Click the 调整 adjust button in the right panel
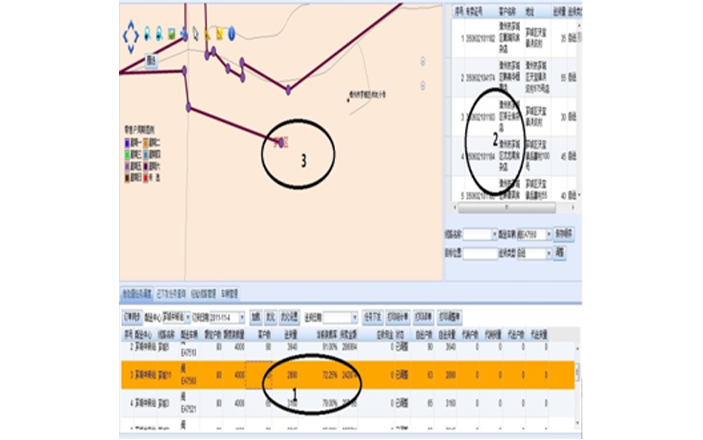Image resolution: width=703 pixels, height=440 pixels. (x=560, y=254)
